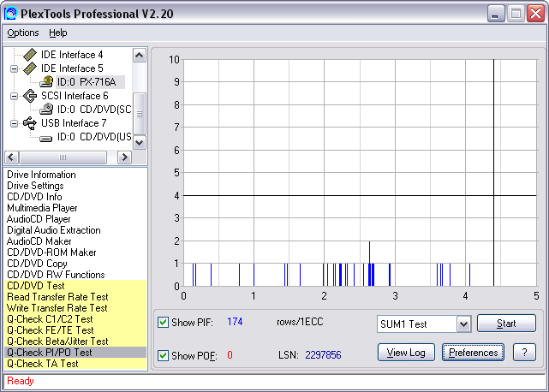
Task: Open Drive Information
Action: click(x=41, y=175)
